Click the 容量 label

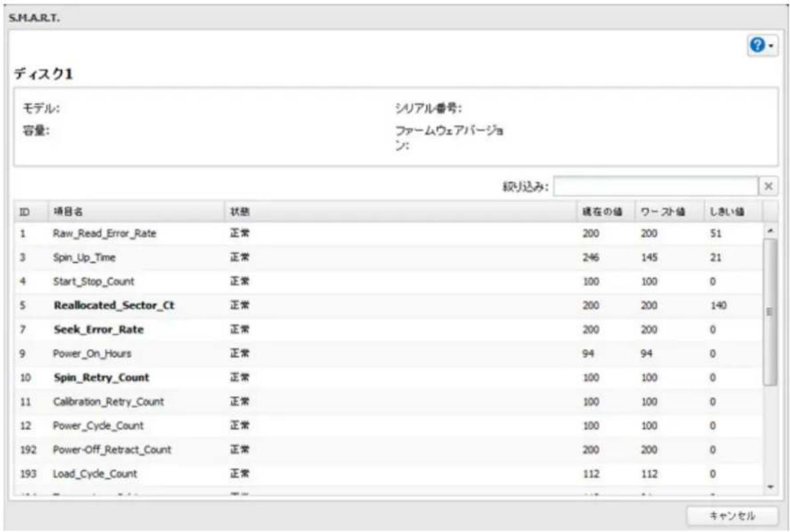click(x=36, y=131)
